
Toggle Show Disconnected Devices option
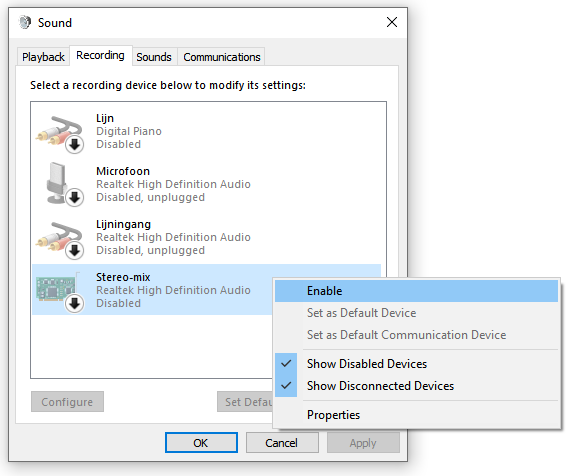[416, 386]
